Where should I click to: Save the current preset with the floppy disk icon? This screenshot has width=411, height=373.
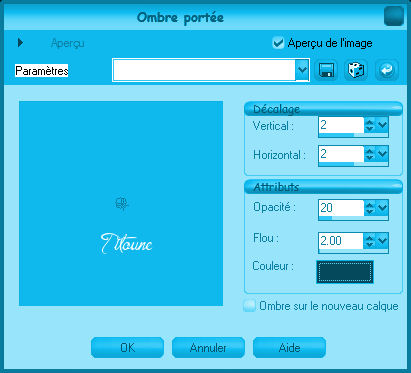click(x=326, y=70)
